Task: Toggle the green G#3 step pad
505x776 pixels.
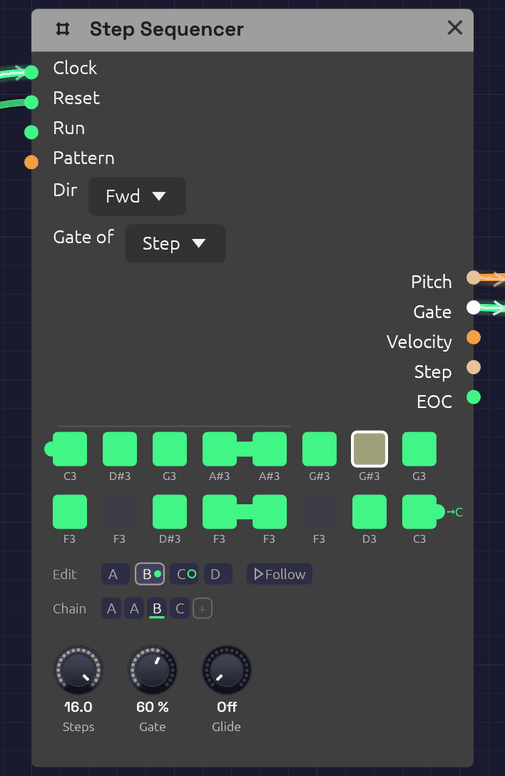Action: click(319, 449)
